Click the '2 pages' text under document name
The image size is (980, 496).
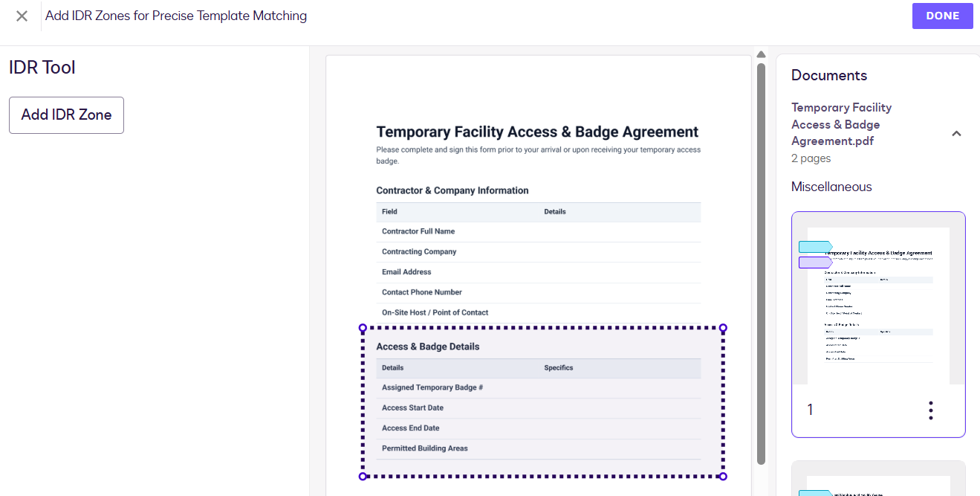click(x=811, y=158)
